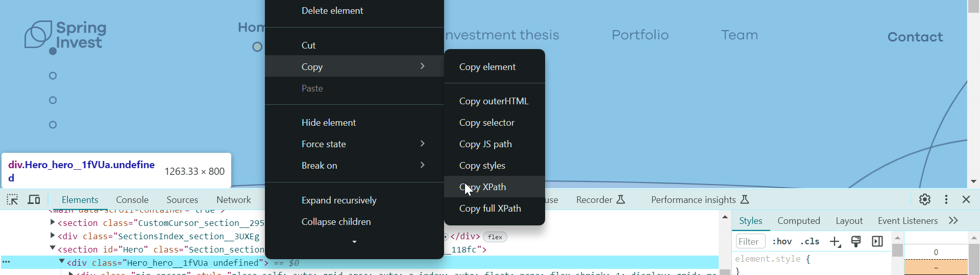Open the DevTools three-dot customize menu
Image resolution: width=980 pixels, height=275 pixels.
pyautogui.click(x=946, y=199)
